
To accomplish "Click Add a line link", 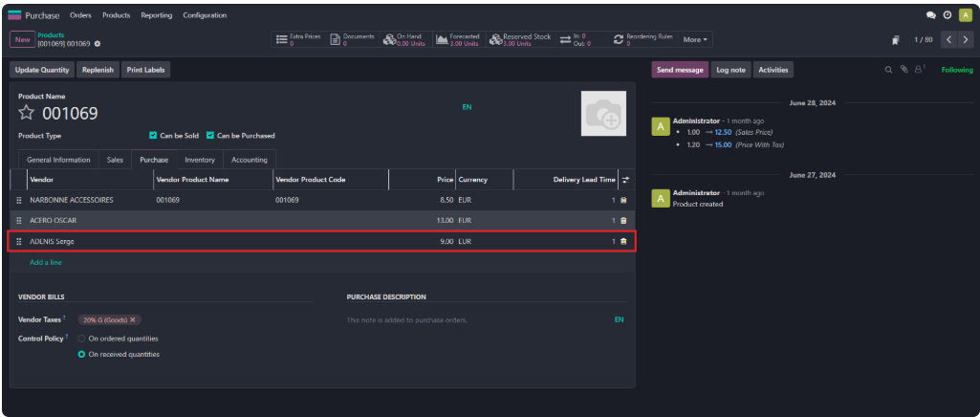I will 46,262.
